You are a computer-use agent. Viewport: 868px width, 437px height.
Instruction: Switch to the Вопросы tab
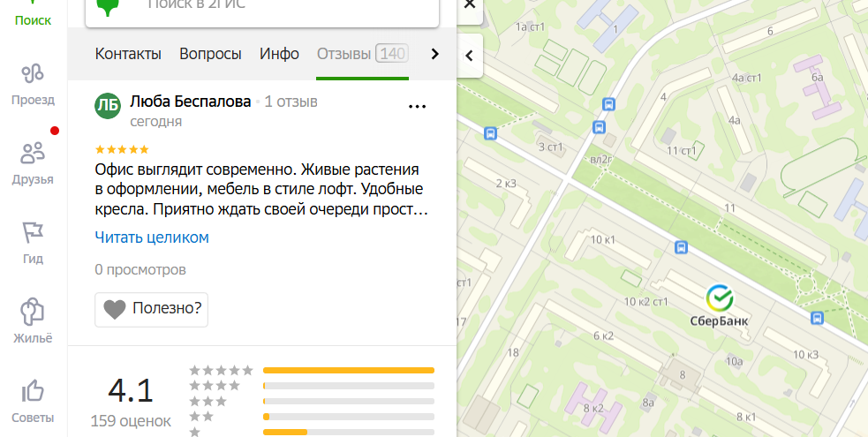coord(210,54)
